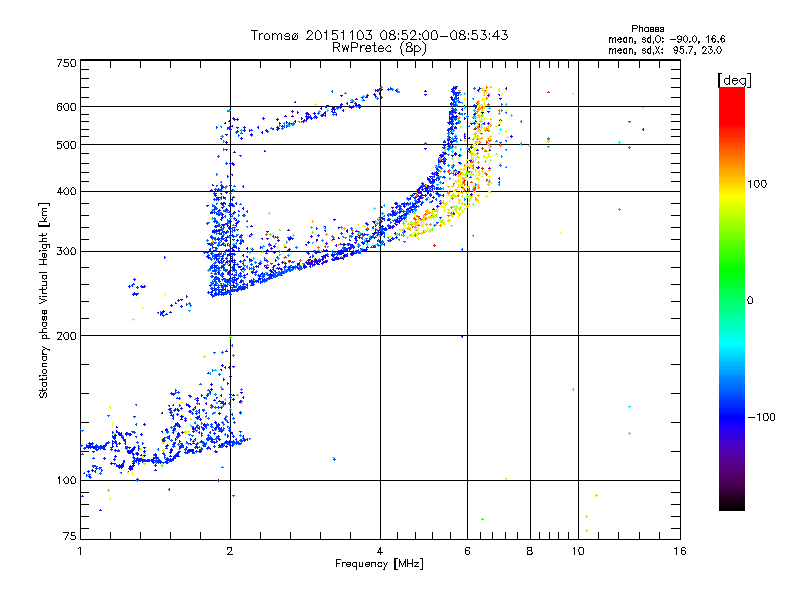Viewport: 800px width, 600px height.
Task: Click the Stationary phase Virtual Height [km] label
Action: (44, 300)
